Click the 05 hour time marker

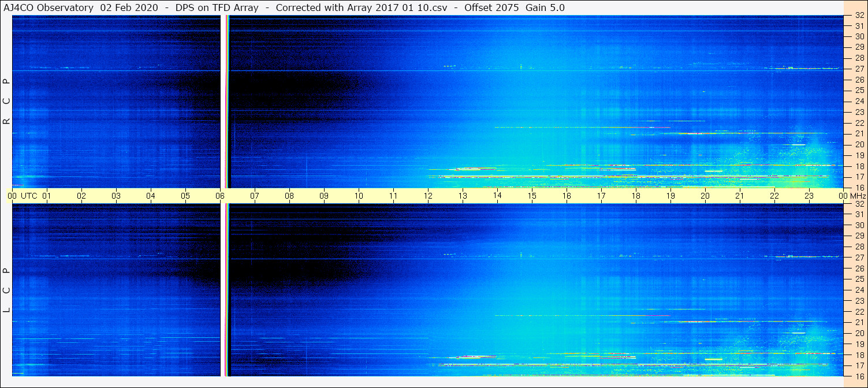pos(185,196)
